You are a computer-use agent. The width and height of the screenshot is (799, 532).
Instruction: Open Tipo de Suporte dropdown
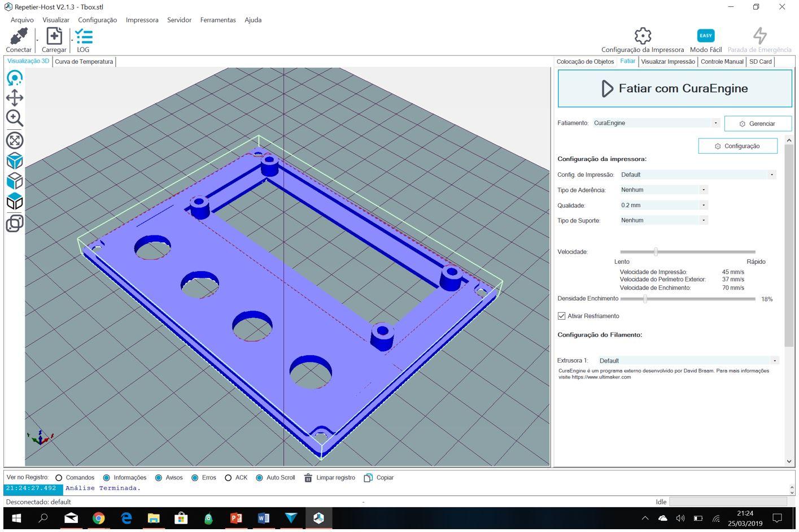click(663, 220)
